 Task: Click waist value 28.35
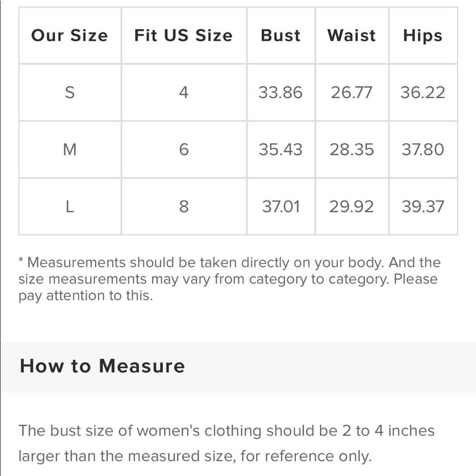[352, 149]
